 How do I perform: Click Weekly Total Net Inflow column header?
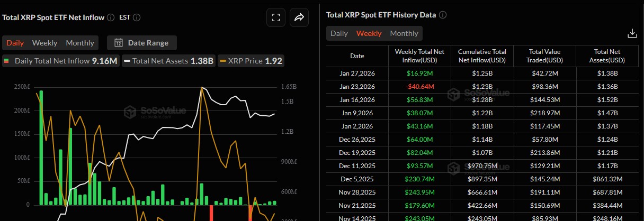[420, 56]
